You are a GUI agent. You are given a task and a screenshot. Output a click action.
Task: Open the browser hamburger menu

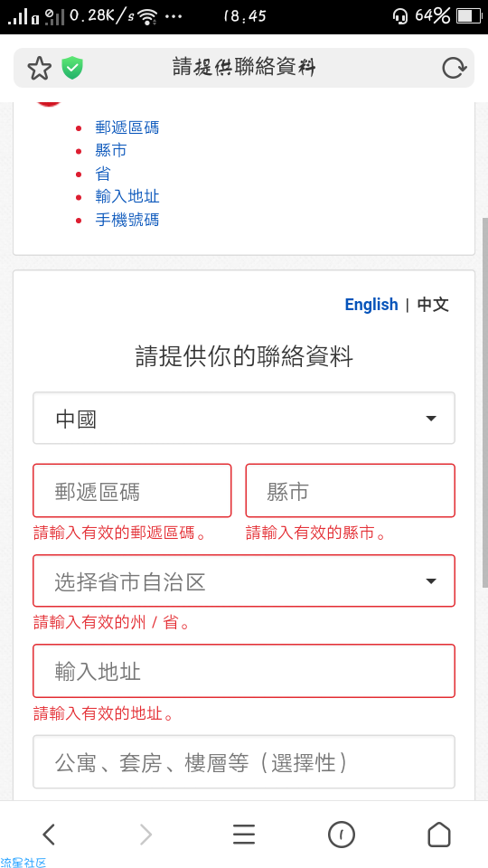click(243, 835)
